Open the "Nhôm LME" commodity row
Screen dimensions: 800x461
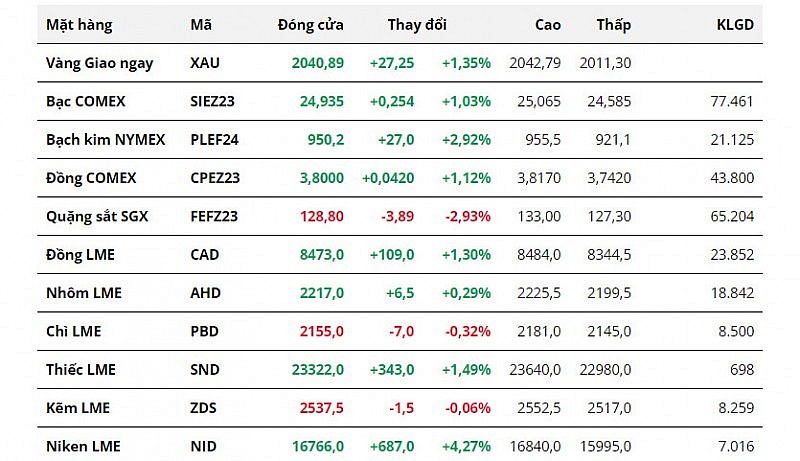coord(83,293)
